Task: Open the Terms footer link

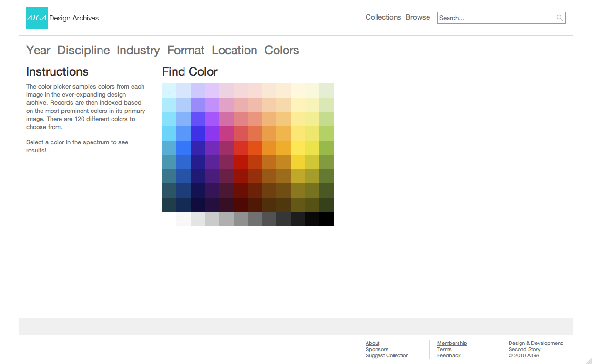Action: (x=444, y=349)
